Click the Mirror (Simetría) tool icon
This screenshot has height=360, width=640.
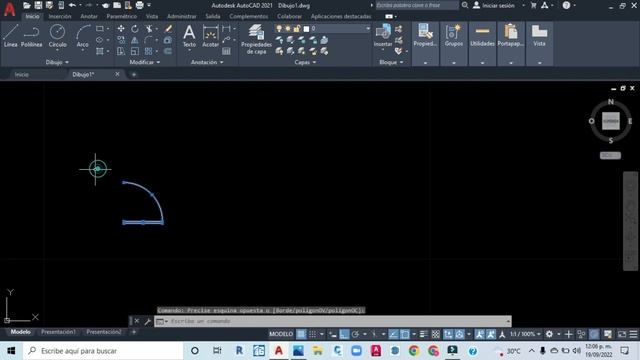point(135,40)
